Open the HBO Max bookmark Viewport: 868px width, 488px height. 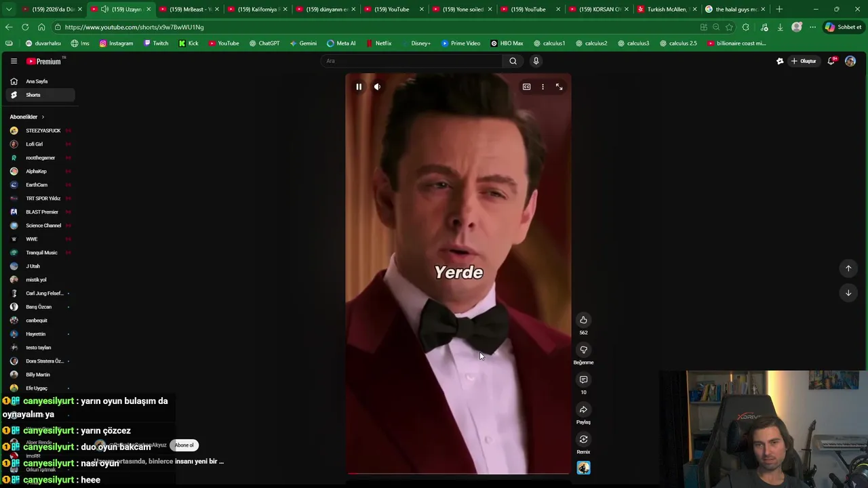click(507, 43)
